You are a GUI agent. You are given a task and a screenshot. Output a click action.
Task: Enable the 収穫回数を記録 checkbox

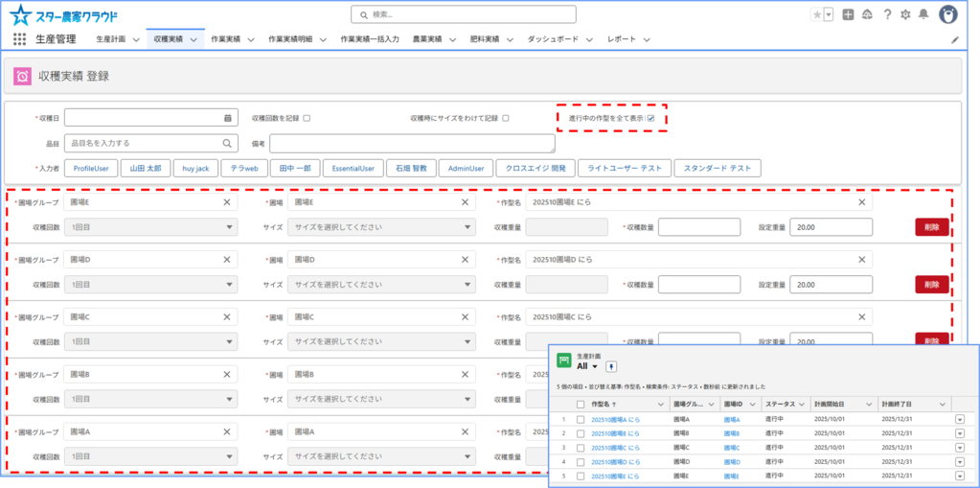(307, 119)
